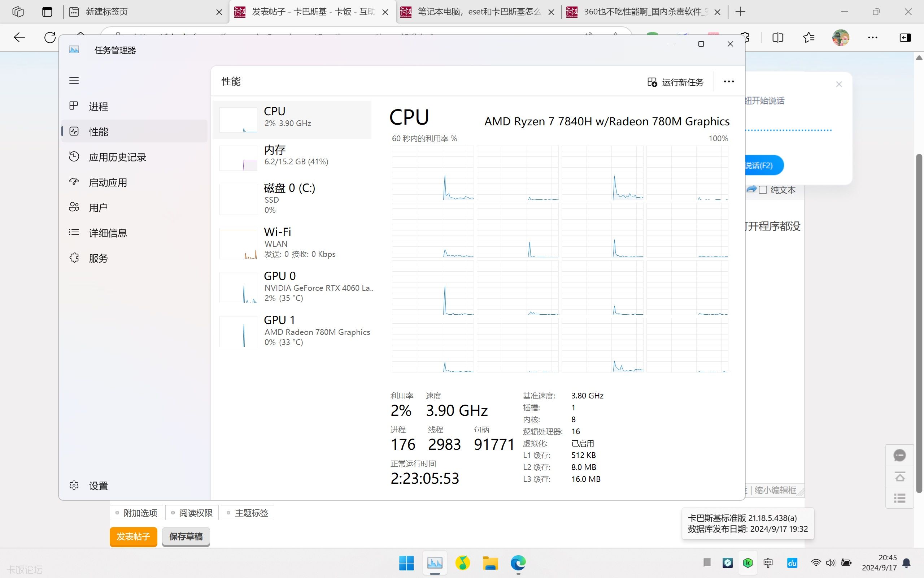This screenshot has width=924, height=578.
Task: Select the 性能 performance page in sidebar
Action: 134,131
